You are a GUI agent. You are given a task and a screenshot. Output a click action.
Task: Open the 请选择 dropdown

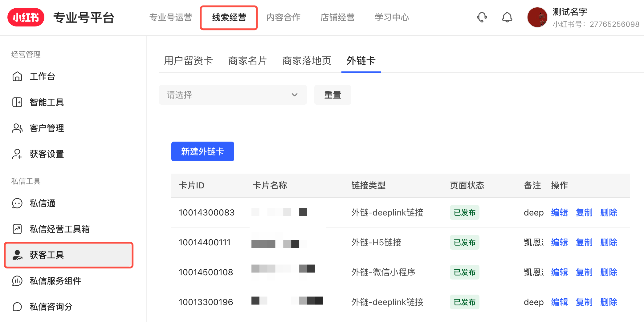[x=233, y=95]
